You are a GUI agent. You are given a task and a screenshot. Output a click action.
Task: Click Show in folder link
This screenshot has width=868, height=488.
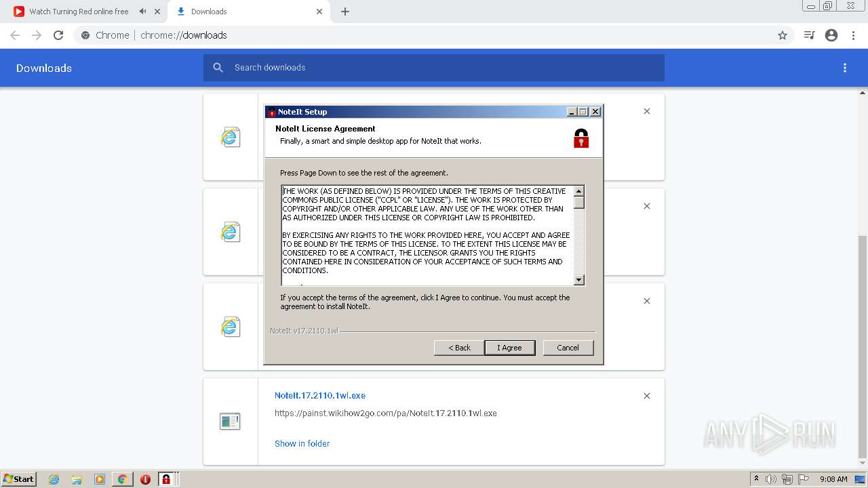(302, 443)
